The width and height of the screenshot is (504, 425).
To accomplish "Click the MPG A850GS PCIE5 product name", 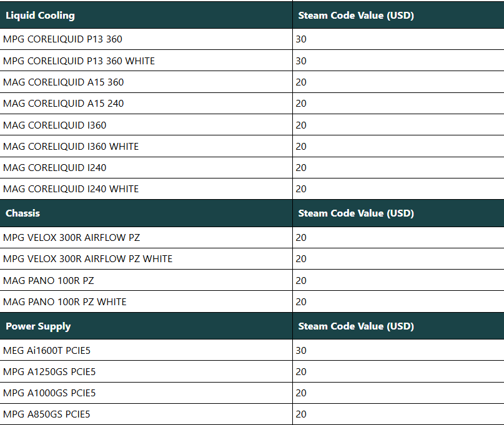I will (47, 414).
